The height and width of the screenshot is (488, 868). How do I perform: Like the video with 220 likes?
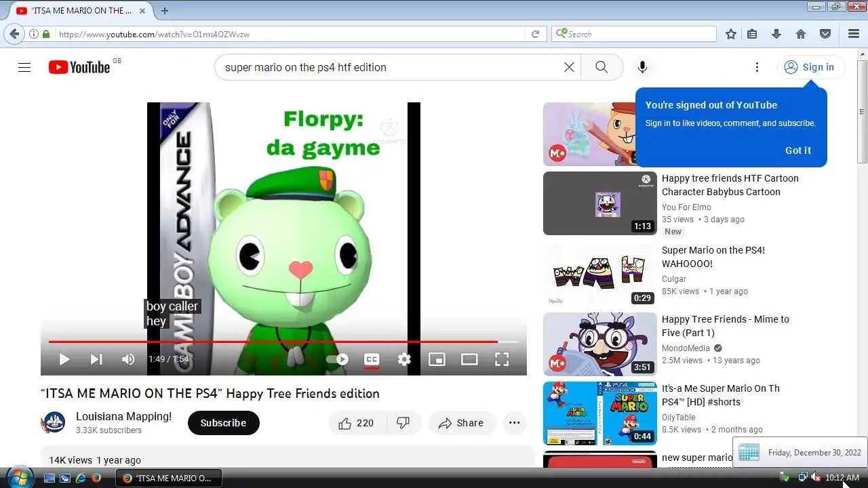(x=357, y=423)
